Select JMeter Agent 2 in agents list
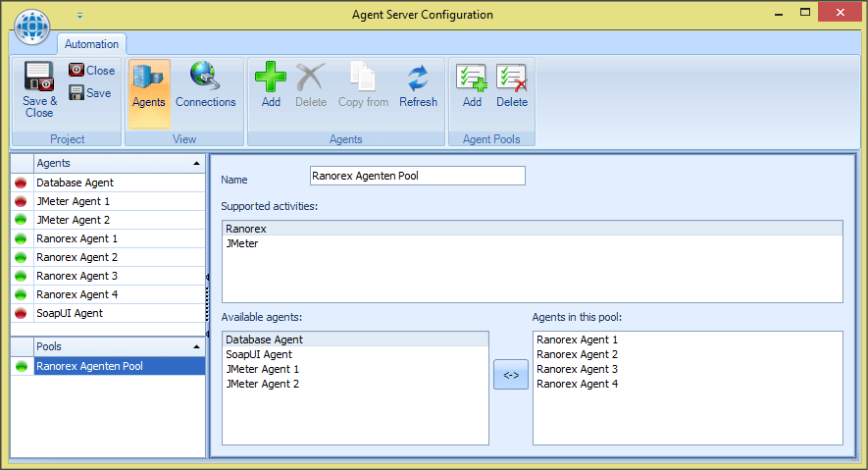The image size is (868, 470). click(x=119, y=220)
